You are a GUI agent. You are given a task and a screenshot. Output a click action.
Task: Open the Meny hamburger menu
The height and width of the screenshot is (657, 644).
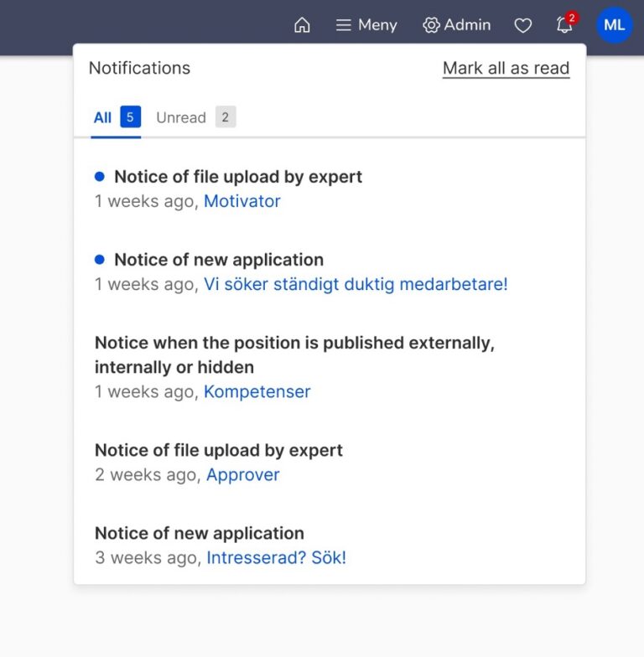[x=366, y=25]
